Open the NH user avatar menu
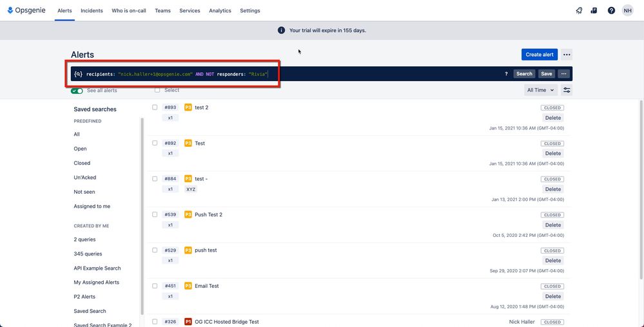 (628, 11)
